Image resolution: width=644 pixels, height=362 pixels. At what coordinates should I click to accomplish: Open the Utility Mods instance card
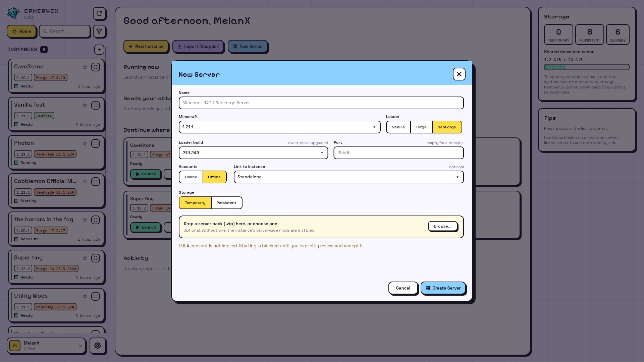coord(56,305)
